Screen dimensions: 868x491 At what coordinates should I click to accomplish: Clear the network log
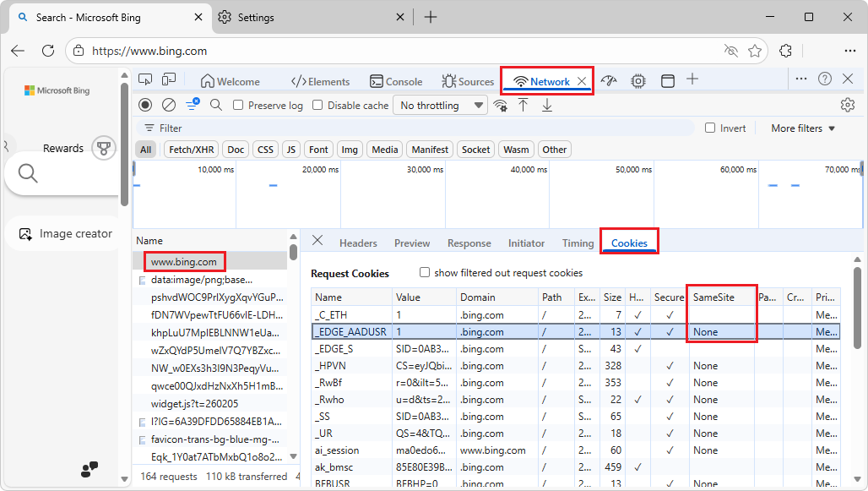pyautogui.click(x=168, y=105)
